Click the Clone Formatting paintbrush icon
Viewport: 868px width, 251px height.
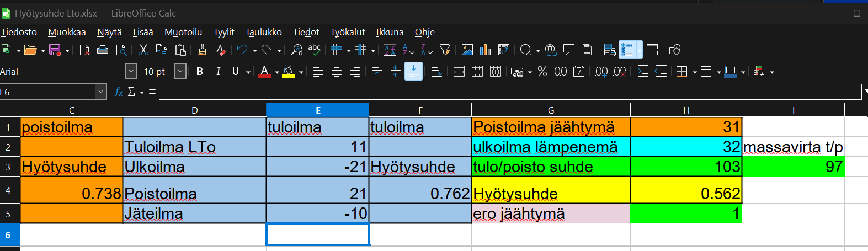point(202,50)
